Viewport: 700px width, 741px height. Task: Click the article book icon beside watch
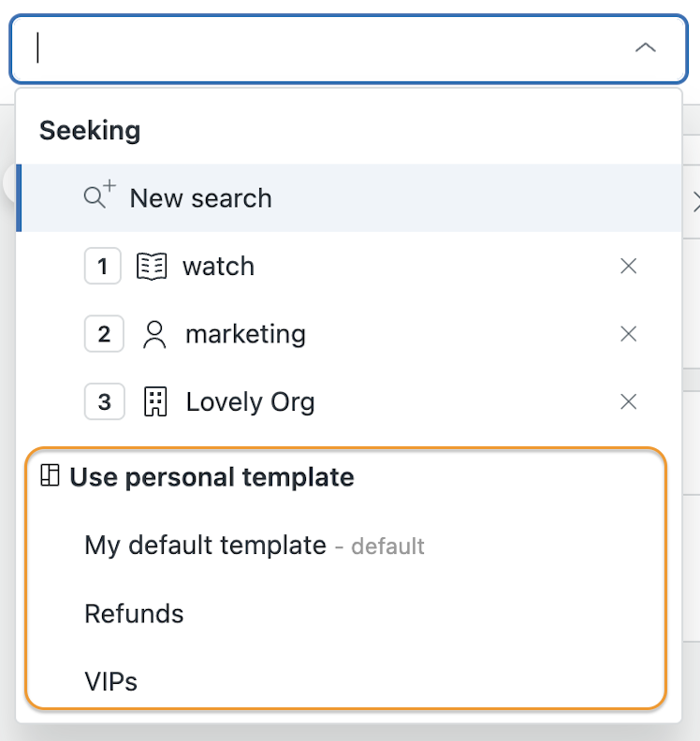(x=152, y=267)
